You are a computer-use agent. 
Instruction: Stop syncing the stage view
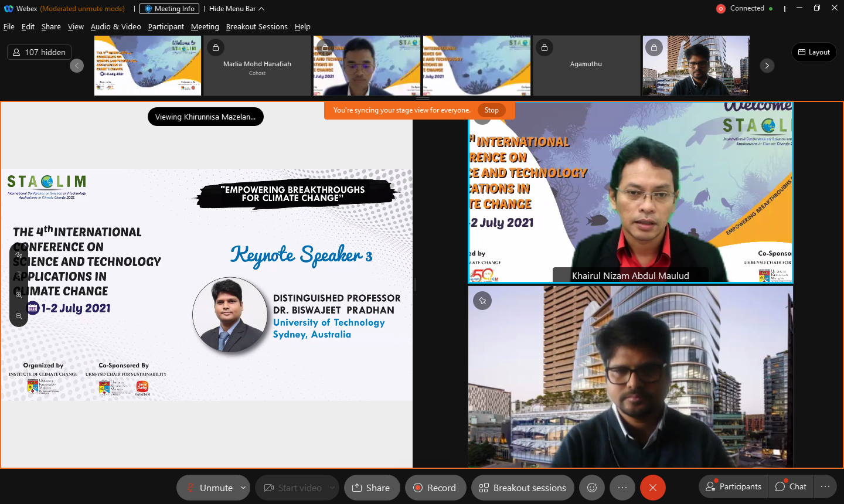491,110
